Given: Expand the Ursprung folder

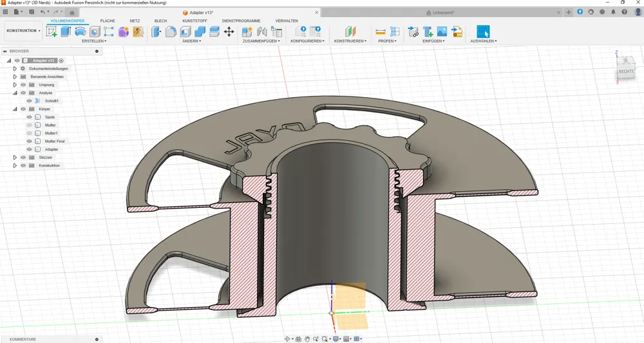Looking at the screenshot, I should (x=15, y=85).
